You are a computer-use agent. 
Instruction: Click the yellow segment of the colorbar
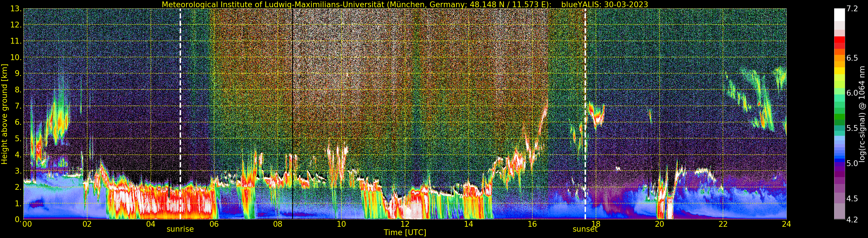(x=839, y=71)
